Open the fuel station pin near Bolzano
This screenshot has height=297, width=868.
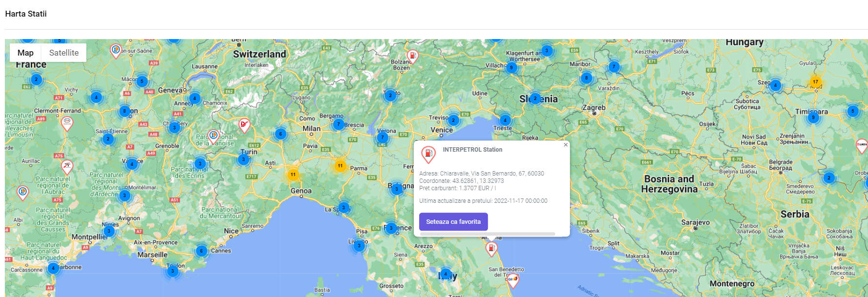click(x=413, y=56)
